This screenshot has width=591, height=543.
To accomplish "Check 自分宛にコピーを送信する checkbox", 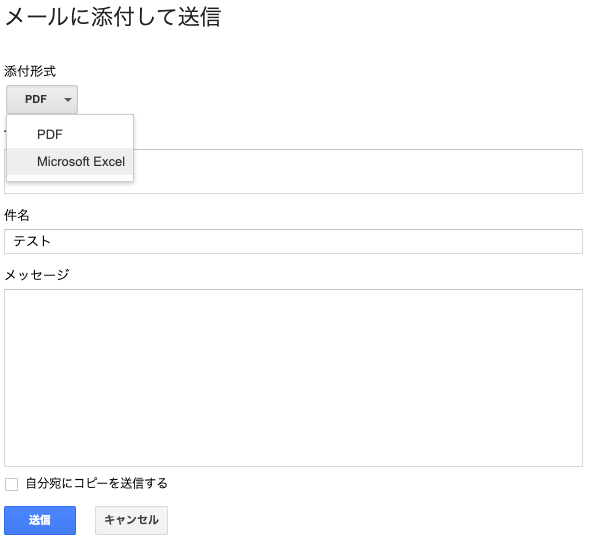I will (11, 484).
